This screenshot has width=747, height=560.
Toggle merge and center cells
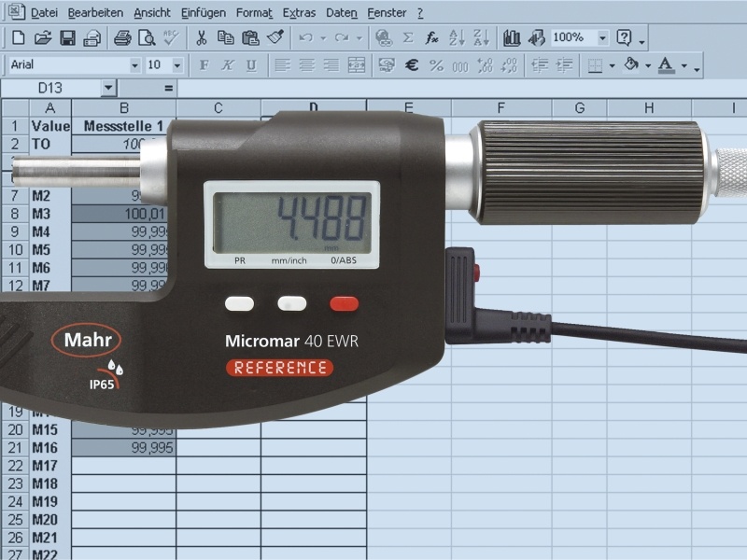coord(357,65)
